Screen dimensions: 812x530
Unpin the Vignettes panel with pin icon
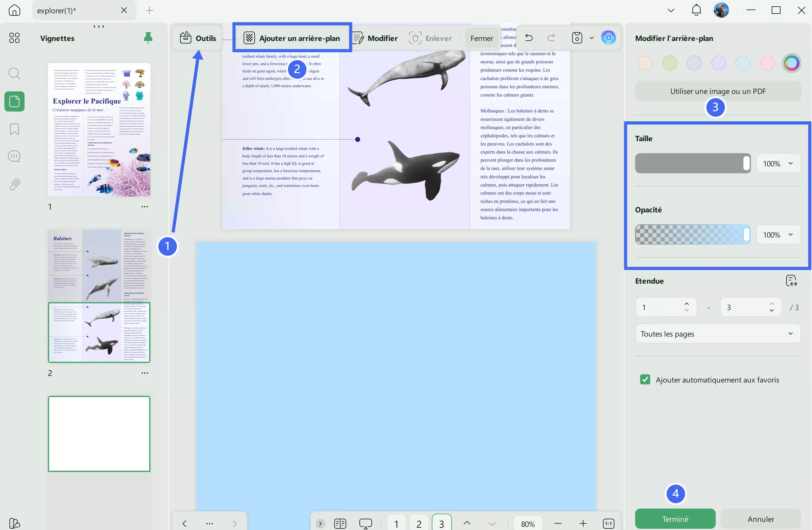pos(148,38)
